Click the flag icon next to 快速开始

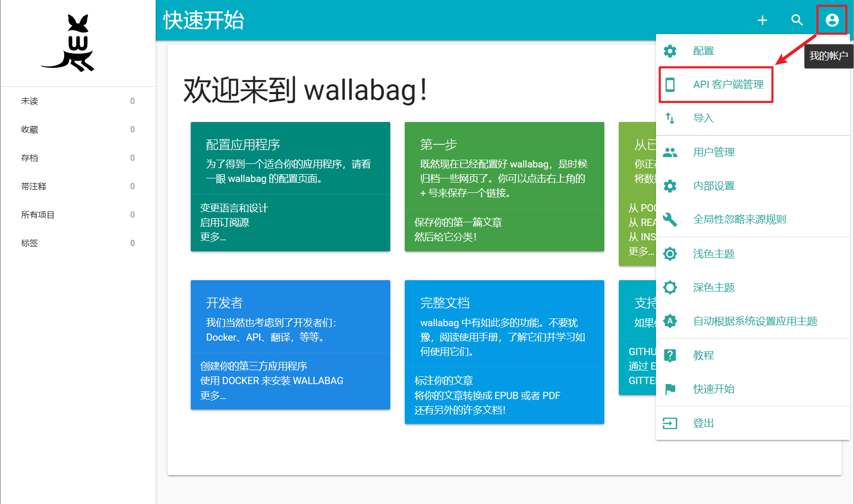click(670, 389)
